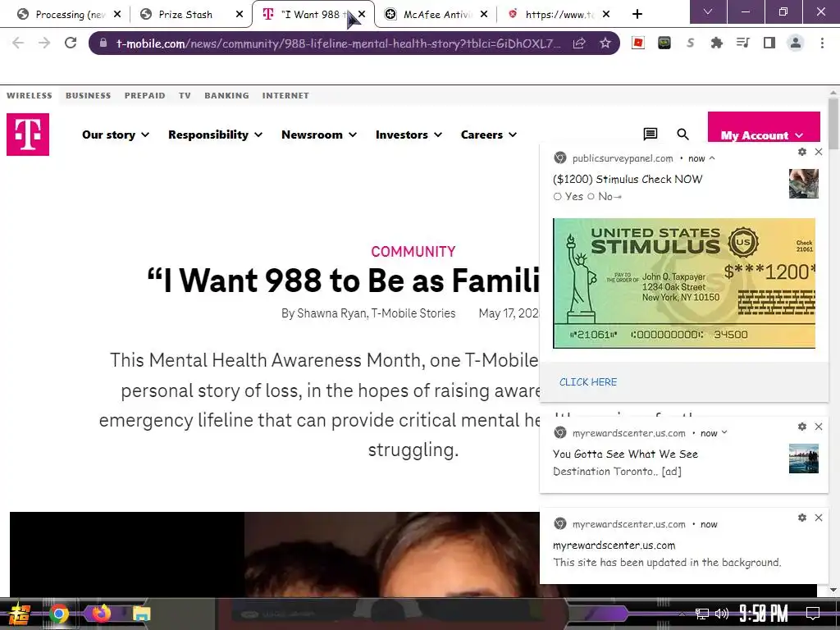840x630 pixels.
Task: Close the 'updated in the background' notification
Action: pyautogui.click(x=819, y=518)
